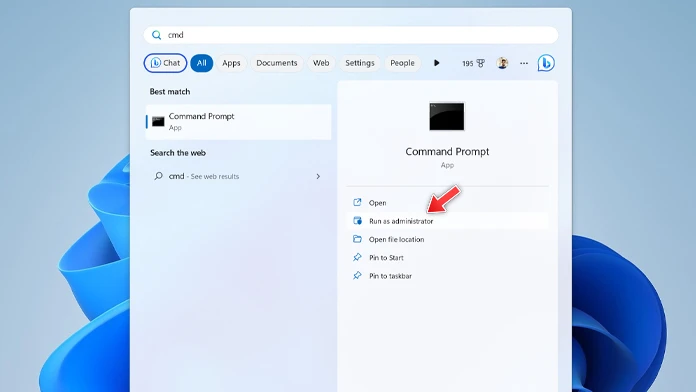
Task: Open cmd See web results
Action: point(238,176)
